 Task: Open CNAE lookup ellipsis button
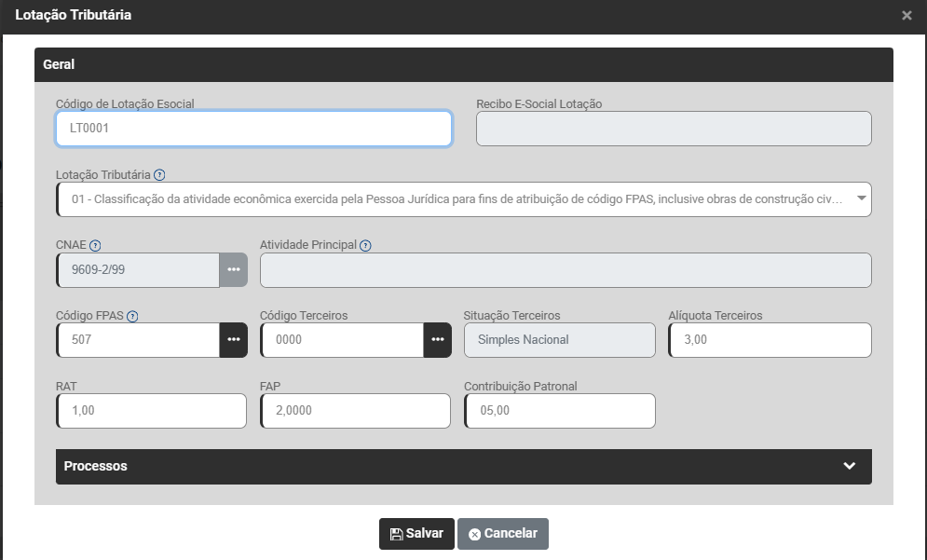tap(234, 269)
